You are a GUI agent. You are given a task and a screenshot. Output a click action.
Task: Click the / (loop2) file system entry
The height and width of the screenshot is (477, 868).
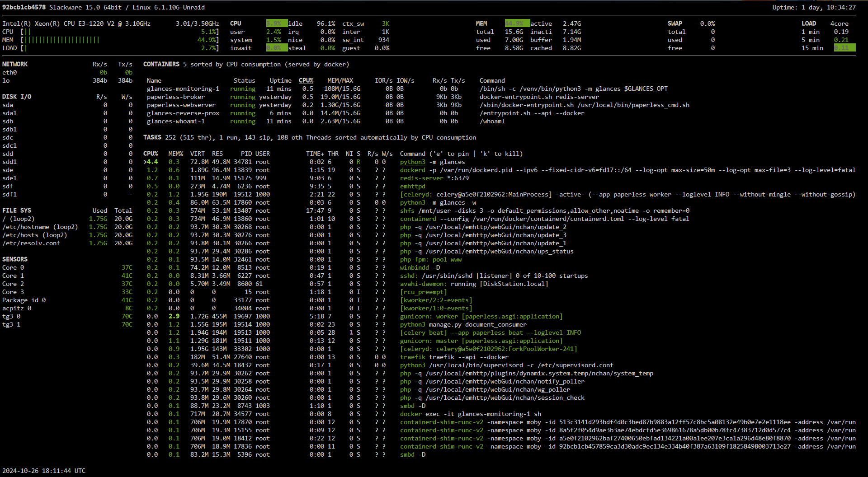pos(19,219)
